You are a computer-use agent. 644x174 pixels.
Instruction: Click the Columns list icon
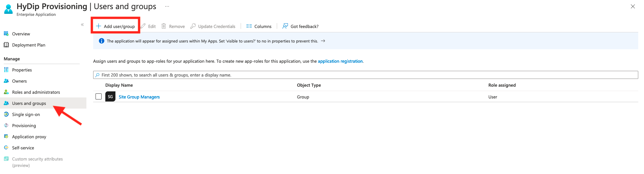(249, 26)
